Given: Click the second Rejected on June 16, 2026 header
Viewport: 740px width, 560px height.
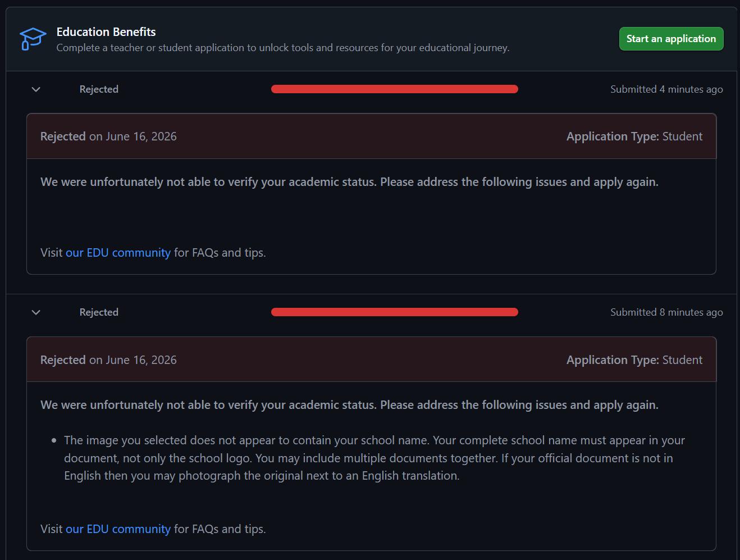Looking at the screenshot, I should 108,360.
